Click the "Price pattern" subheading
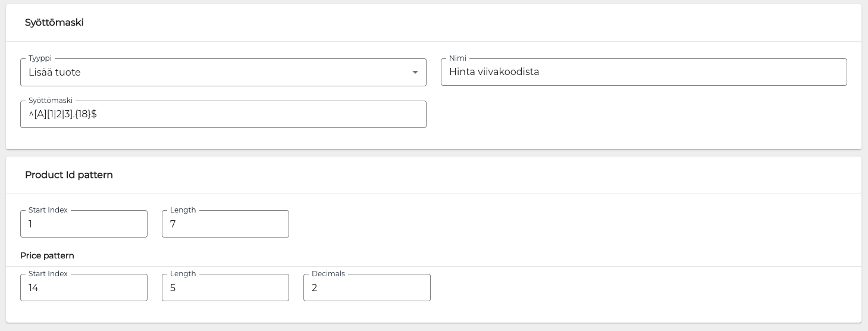 [x=47, y=255]
